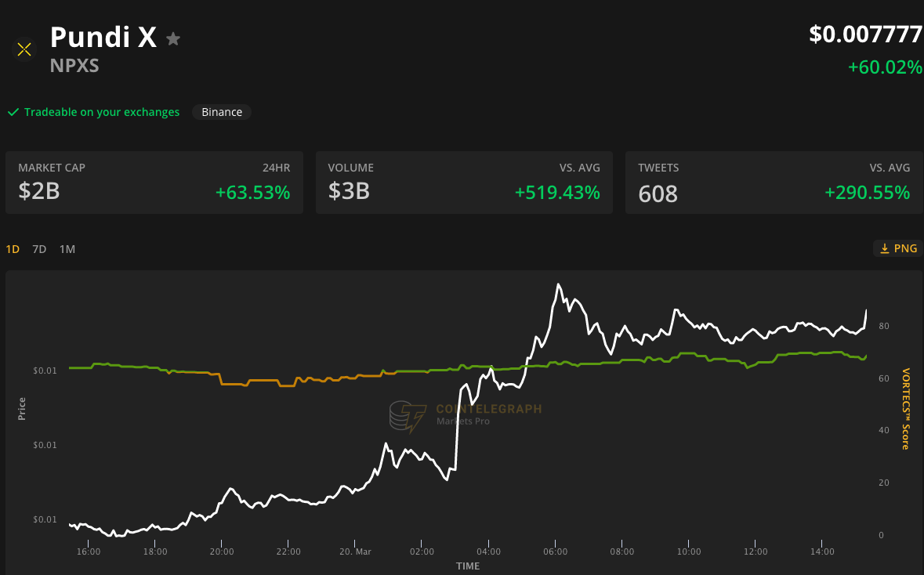Screen dimensions: 924x575
Task: Click the 40 score axis label
Action: (884, 431)
